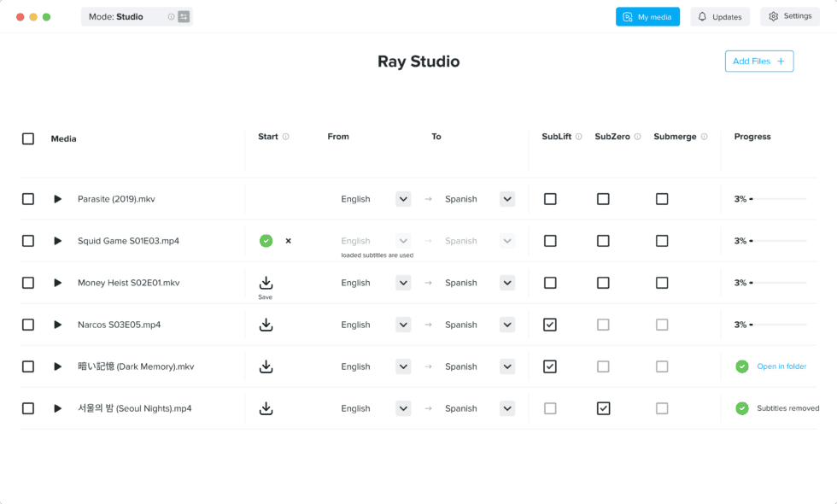The image size is (837, 504).
Task: Uncheck SubLift for Narcos S03E05.mp4
Action: [x=550, y=325]
